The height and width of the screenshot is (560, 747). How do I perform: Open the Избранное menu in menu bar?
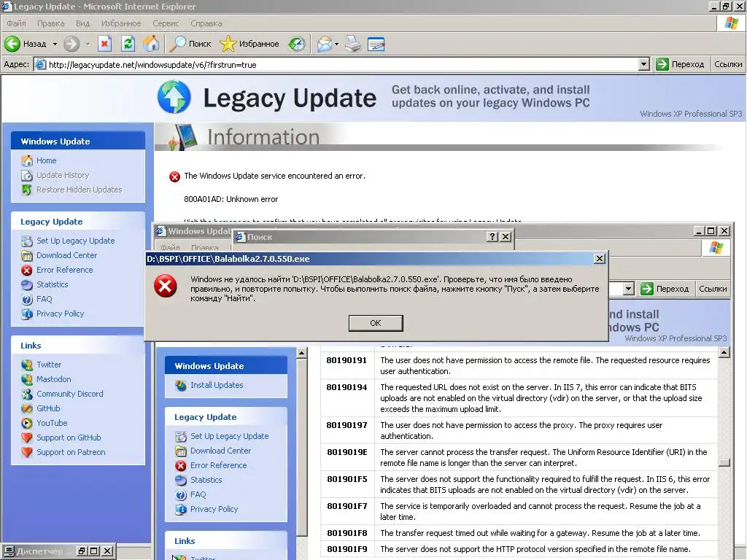click(121, 23)
